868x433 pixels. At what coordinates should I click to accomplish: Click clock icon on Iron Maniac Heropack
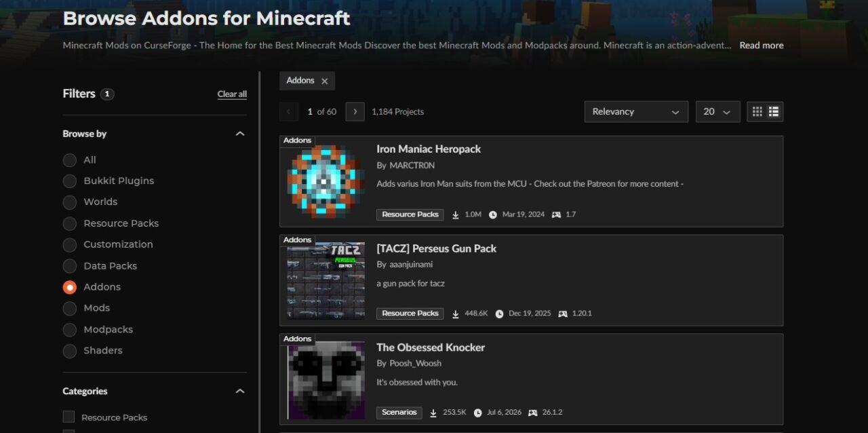tap(493, 214)
